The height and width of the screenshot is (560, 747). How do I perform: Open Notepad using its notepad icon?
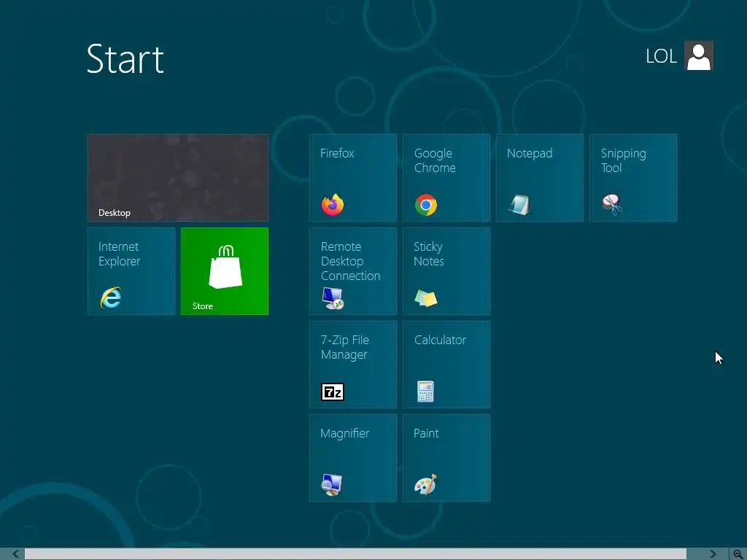(519, 205)
